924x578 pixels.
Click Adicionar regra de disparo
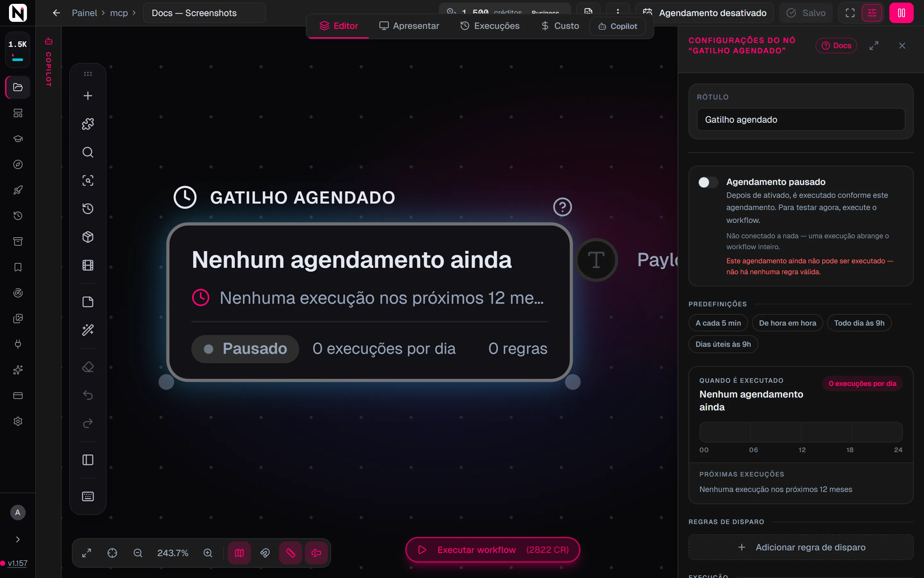[801, 547]
